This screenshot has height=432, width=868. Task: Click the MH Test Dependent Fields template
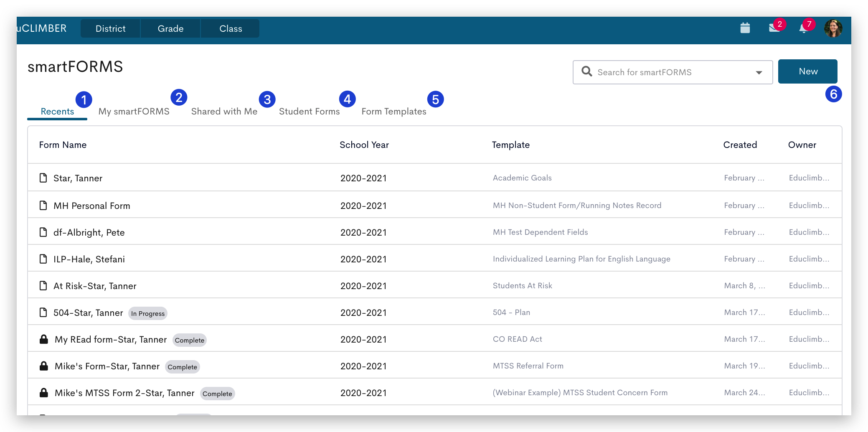[x=540, y=232]
